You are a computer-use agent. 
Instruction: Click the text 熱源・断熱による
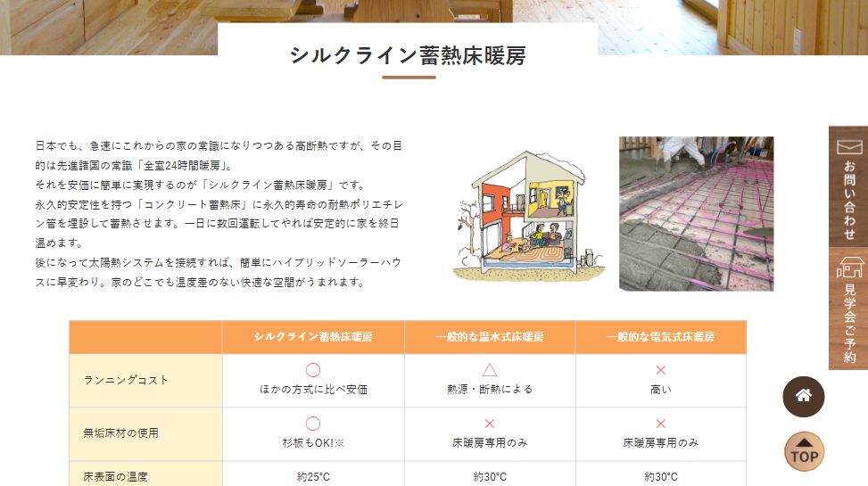[490, 390]
